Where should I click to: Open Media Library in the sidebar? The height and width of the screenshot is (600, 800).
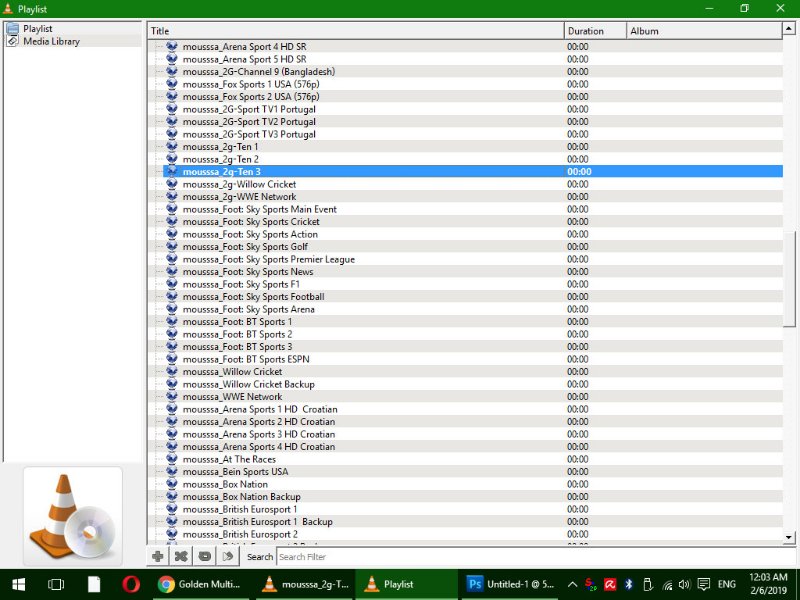coord(51,41)
